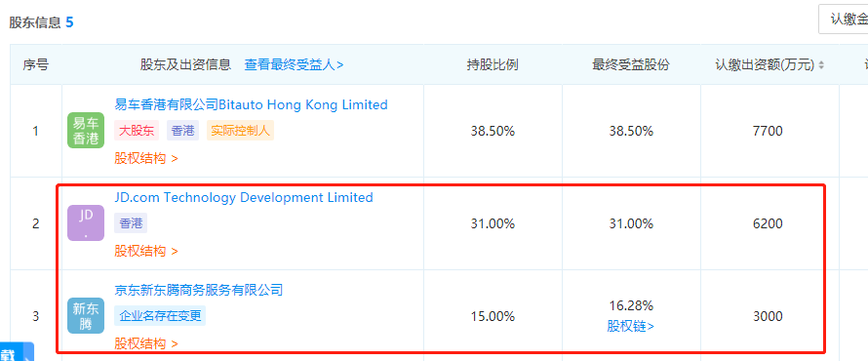
Task: Expand 股权结构 under JD.com Technology
Action: [146, 251]
